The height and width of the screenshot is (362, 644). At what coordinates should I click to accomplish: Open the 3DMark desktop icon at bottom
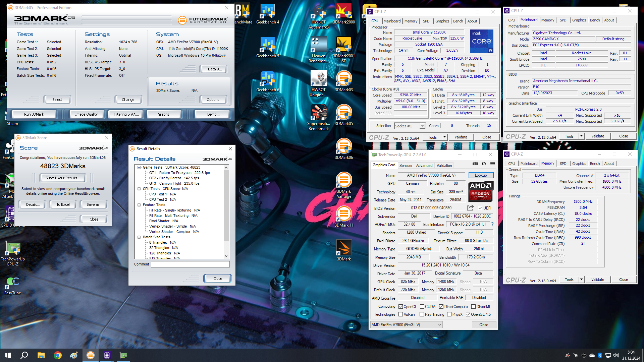click(x=344, y=251)
